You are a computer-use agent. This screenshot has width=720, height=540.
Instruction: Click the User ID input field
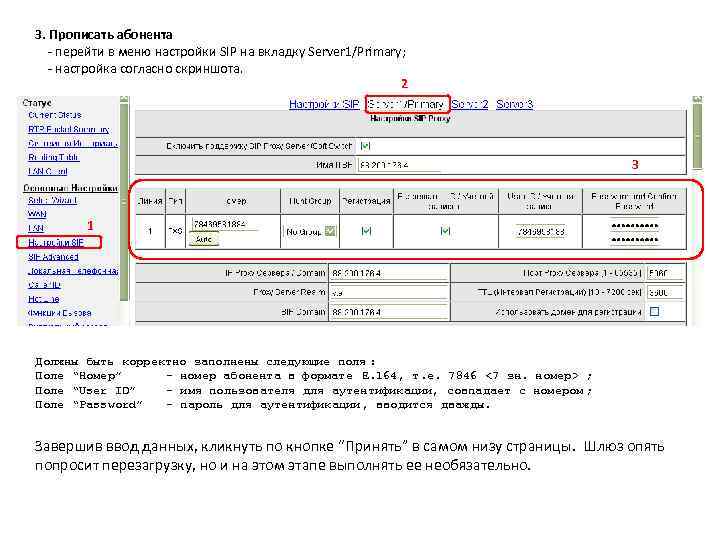point(540,231)
